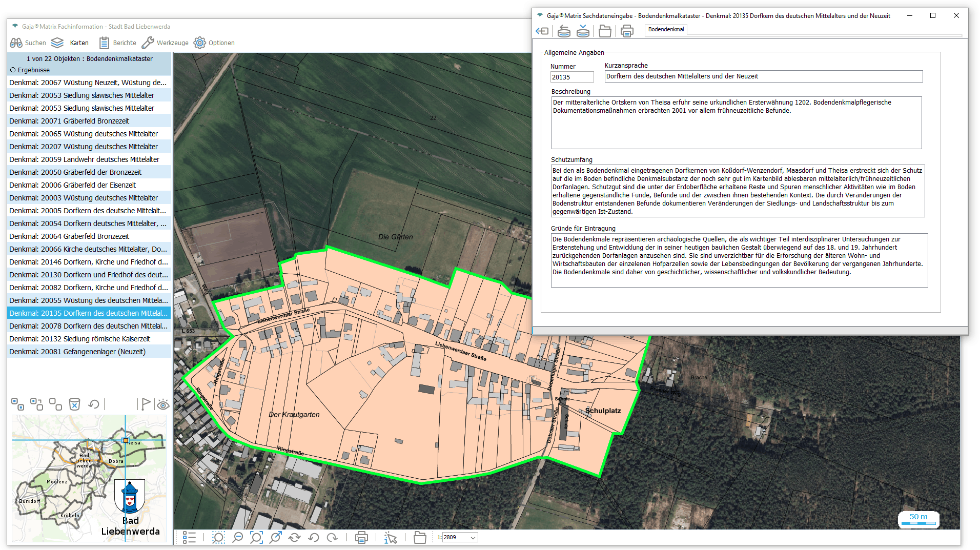Switch to the Bodendenkmal tab

(x=666, y=30)
